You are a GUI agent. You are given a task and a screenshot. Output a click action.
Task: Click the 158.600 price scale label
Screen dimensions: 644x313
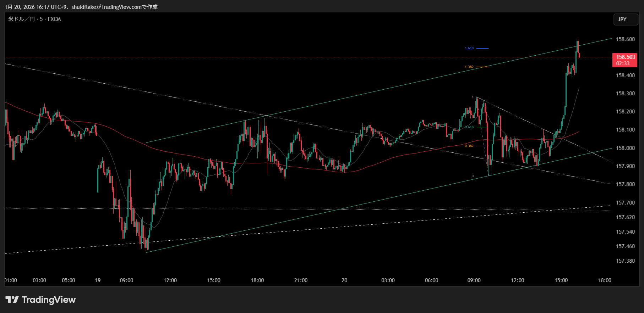(625, 39)
